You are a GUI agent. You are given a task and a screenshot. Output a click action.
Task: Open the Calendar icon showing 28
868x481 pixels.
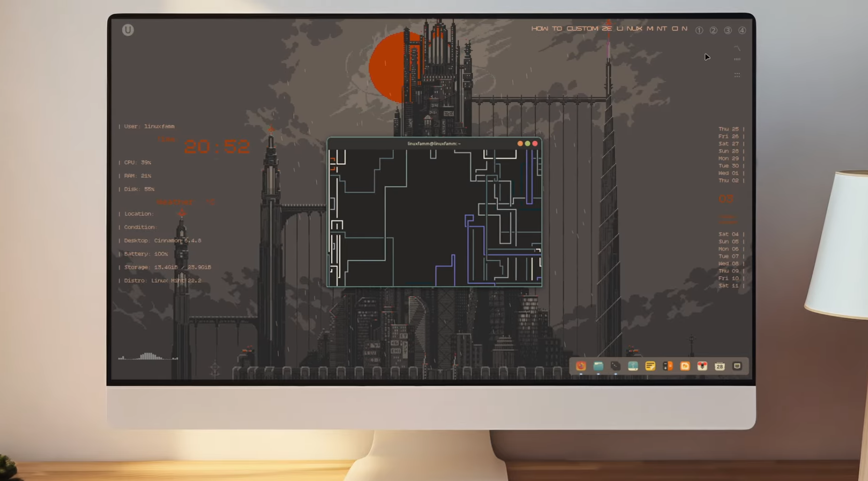tap(719, 366)
